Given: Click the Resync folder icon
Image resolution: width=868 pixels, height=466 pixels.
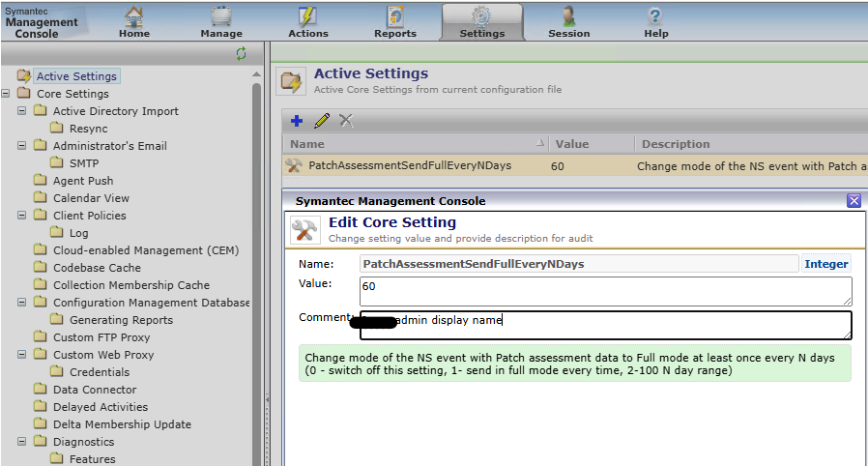Looking at the screenshot, I should 56,128.
